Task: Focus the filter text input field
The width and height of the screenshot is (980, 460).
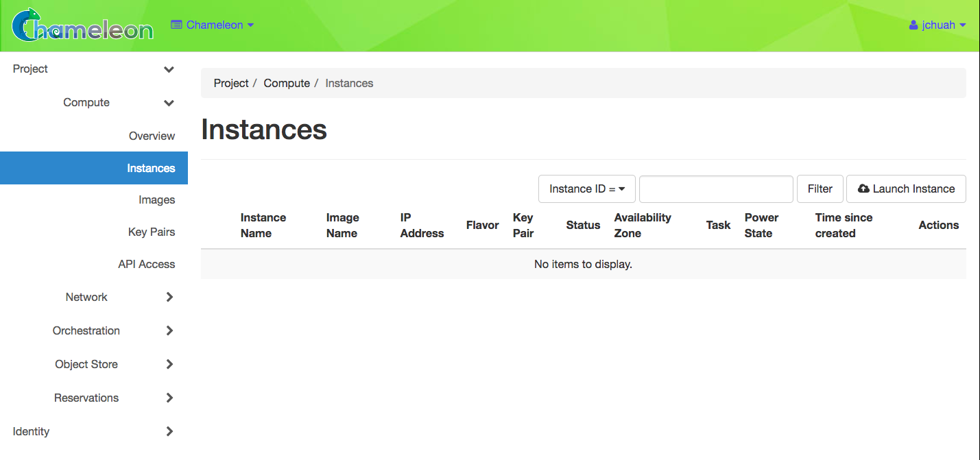Action: coord(716,189)
